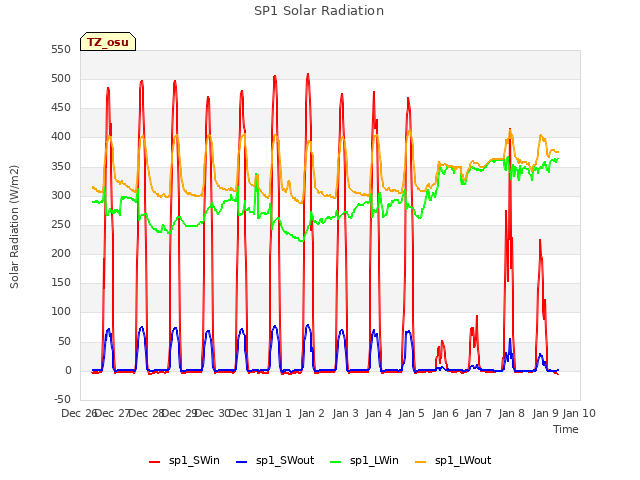
Task: Click the TZ_osu annotation label
Action: [x=108, y=42]
